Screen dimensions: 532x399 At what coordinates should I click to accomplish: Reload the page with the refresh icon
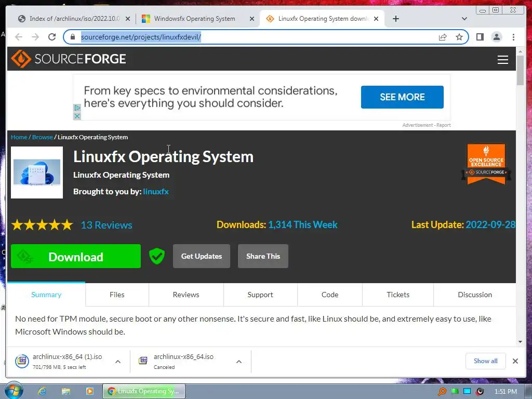pos(52,37)
